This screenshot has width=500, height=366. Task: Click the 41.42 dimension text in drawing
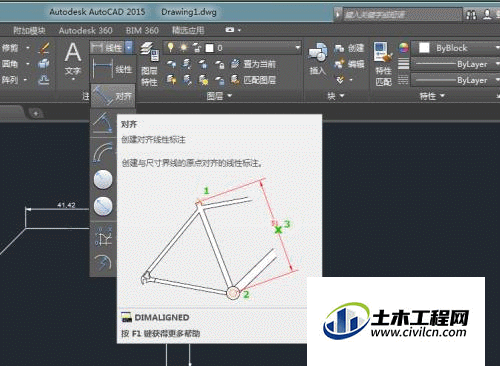pyautogui.click(x=66, y=205)
